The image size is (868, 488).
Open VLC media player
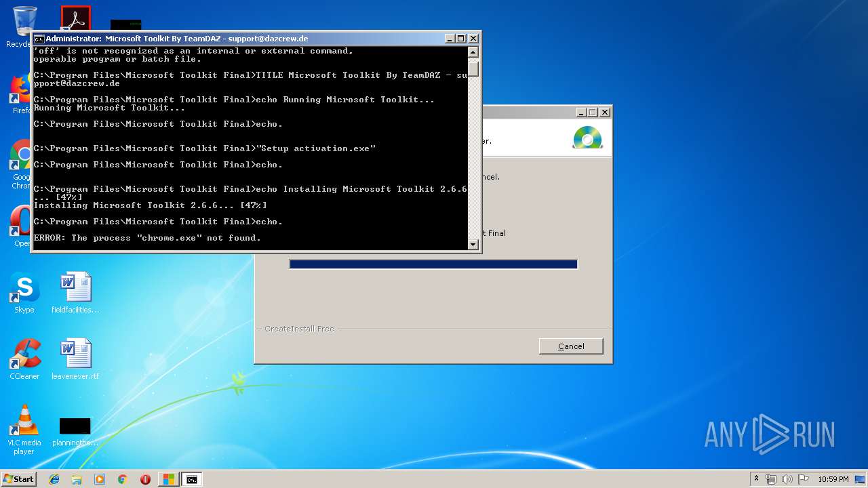point(24,420)
